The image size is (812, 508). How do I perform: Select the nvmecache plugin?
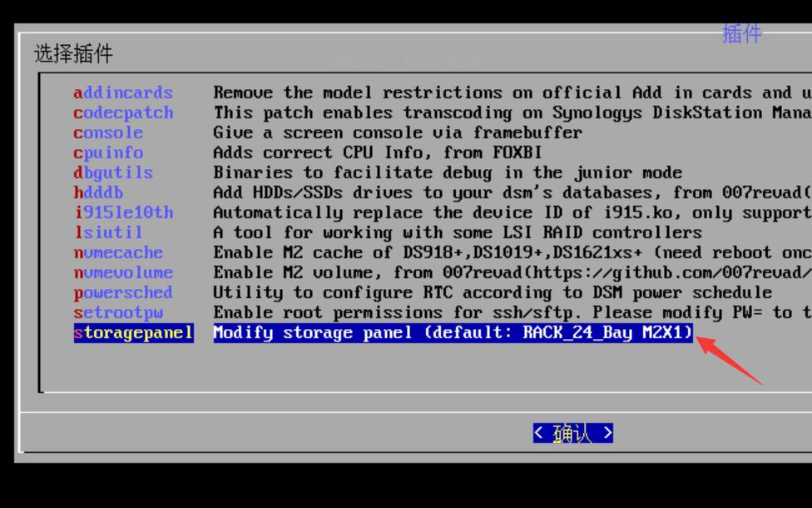point(118,252)
